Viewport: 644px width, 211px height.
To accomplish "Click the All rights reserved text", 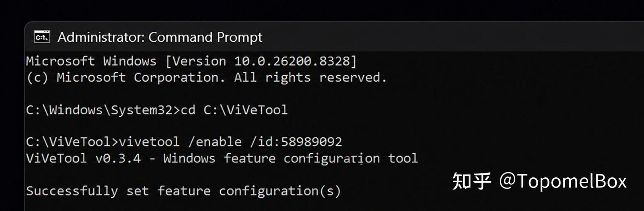I will (x=311, y=78).
